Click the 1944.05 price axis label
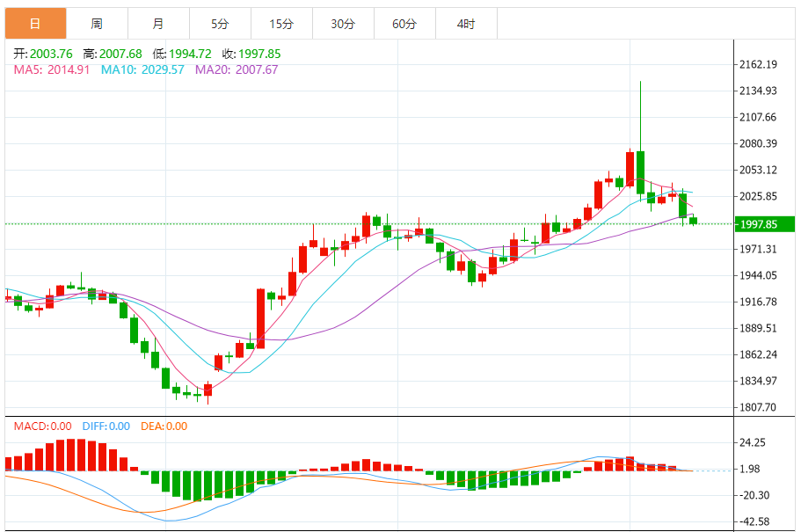This screenshot has width=801, height=532. (x=758, y=276)
